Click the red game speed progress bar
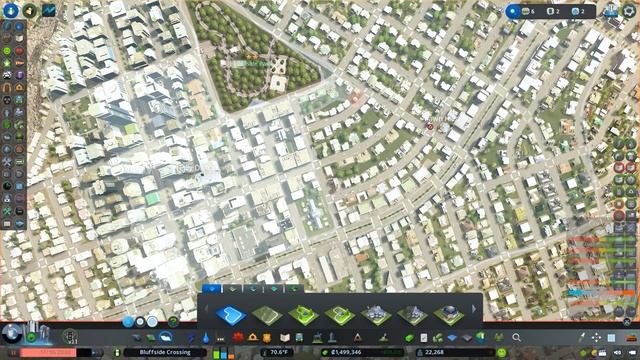Screen dimensions: 640x360 click(x=48, y=352)
